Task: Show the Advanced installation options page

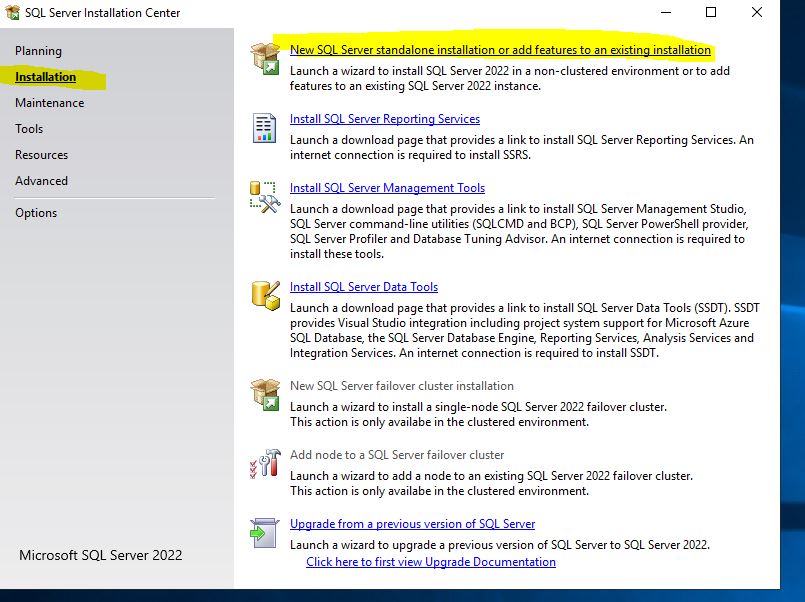Action: click(x=41, y=181)
